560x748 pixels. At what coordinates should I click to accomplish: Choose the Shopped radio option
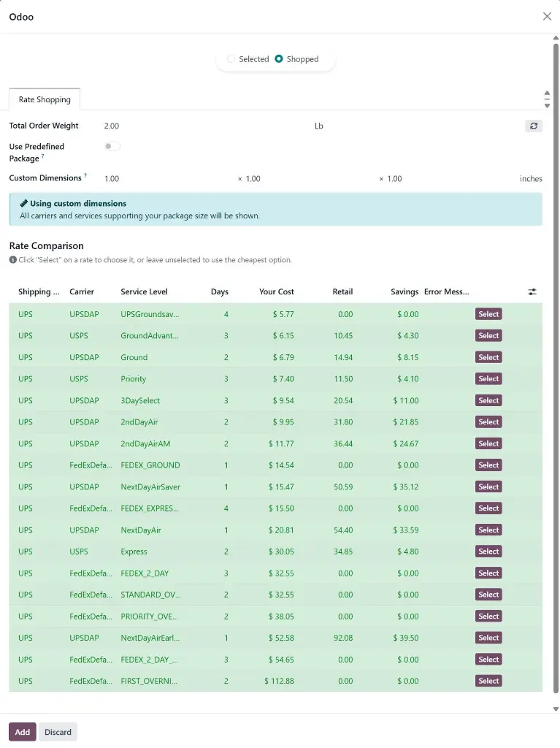[x=279, y=59]
